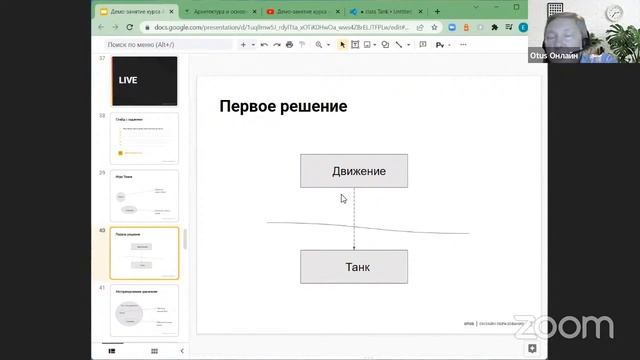640x360 pixels.
Task: Reload the current page
Action: (130, 27)
